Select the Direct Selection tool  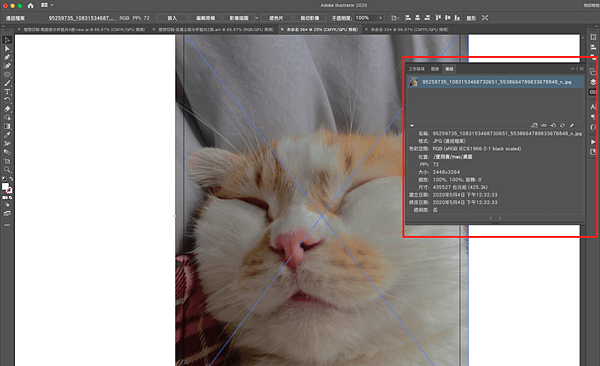click(7, 49)
